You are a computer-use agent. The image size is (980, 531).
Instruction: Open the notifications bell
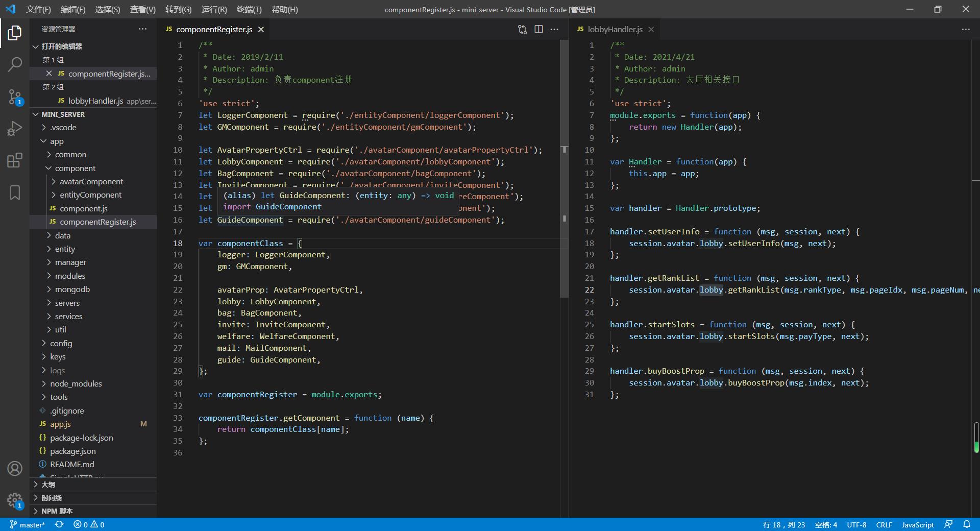click(x=967, y=524)
